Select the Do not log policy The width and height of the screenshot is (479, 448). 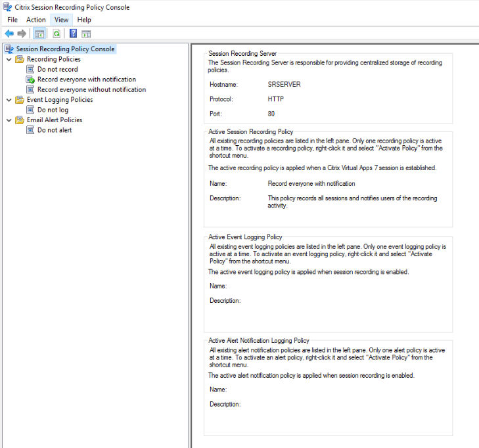pos(53,110)
